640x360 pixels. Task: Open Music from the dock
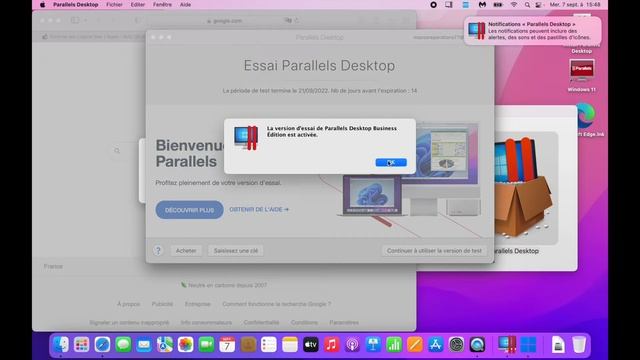(x=331, y=345)
